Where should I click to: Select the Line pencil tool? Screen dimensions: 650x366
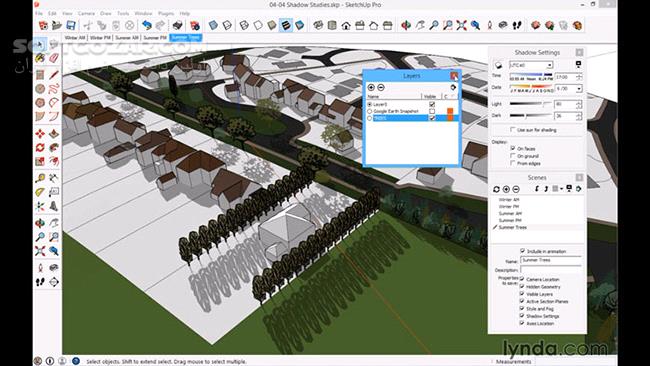tap(54, 75)
